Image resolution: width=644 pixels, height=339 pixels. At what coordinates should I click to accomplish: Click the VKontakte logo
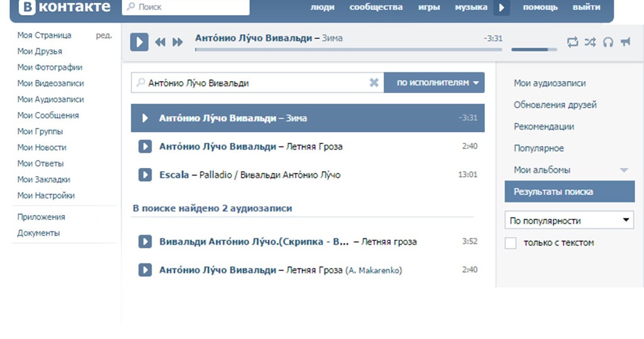[x=65, y=7]
